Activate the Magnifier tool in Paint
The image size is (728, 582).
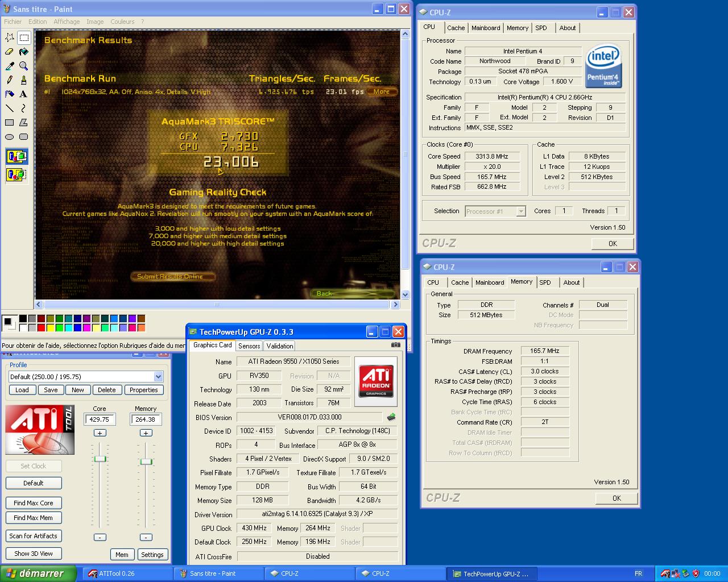pyautogui.click(x=24, y=66)
